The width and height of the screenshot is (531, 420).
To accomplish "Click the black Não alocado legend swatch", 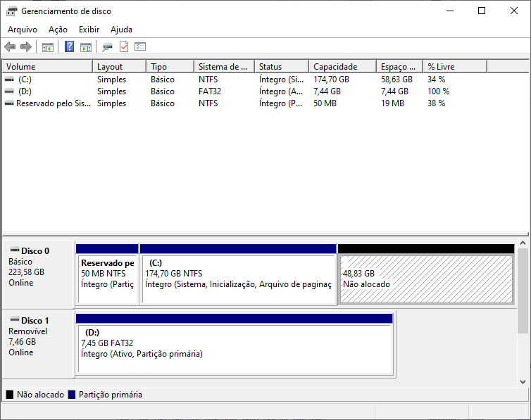I will coord(10,394).
